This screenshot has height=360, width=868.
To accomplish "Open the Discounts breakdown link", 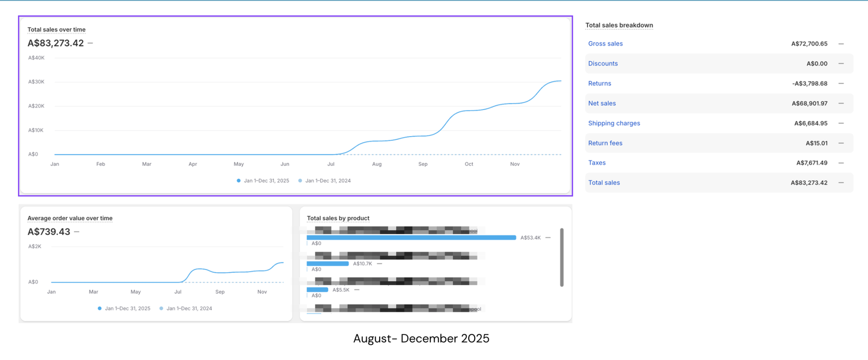I will (603, 63).
